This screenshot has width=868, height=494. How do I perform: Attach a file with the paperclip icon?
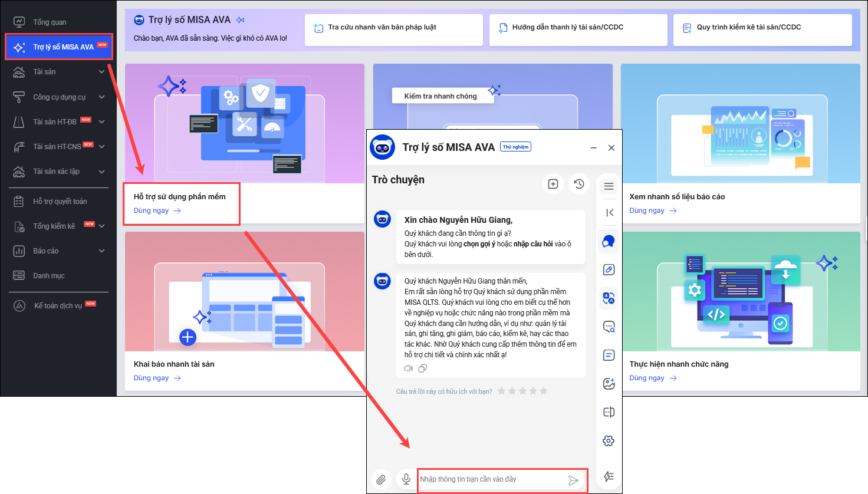[381, 480]
